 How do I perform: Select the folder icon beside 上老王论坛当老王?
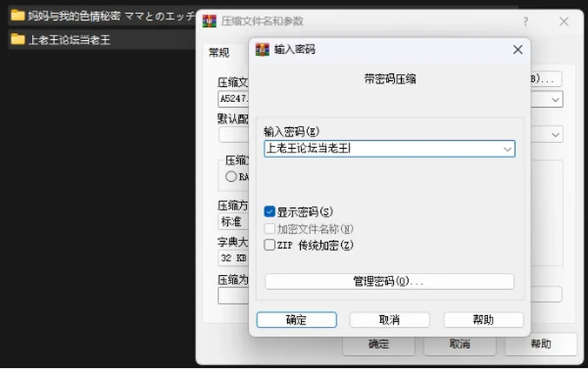coord(18,39)
